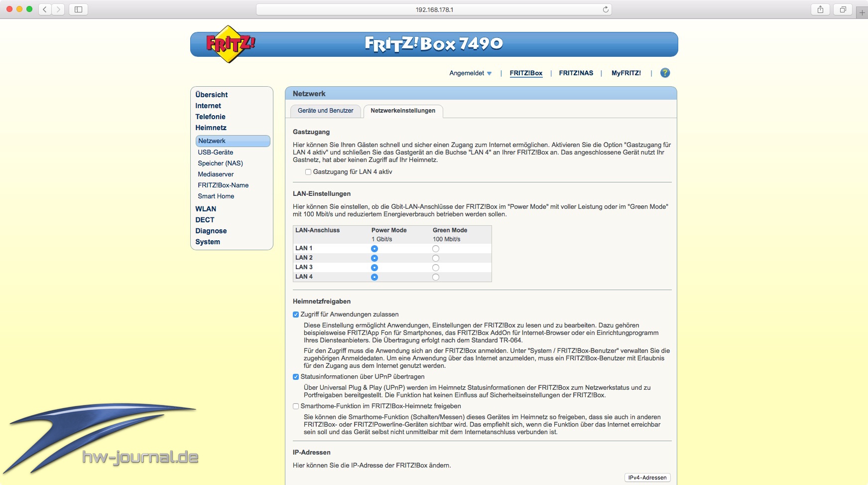
Task: Open the Heimnetz sidebar menu
Action: [211, 128]
